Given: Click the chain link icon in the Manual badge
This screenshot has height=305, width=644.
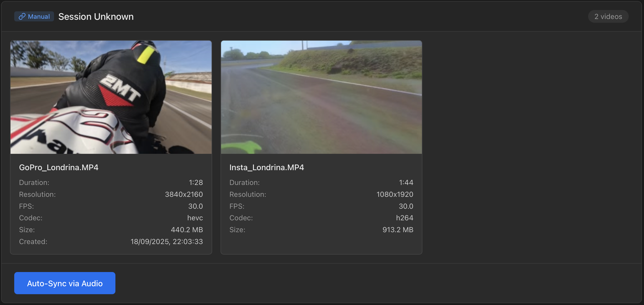Looking at the screenshot, I should coord(22,16).
